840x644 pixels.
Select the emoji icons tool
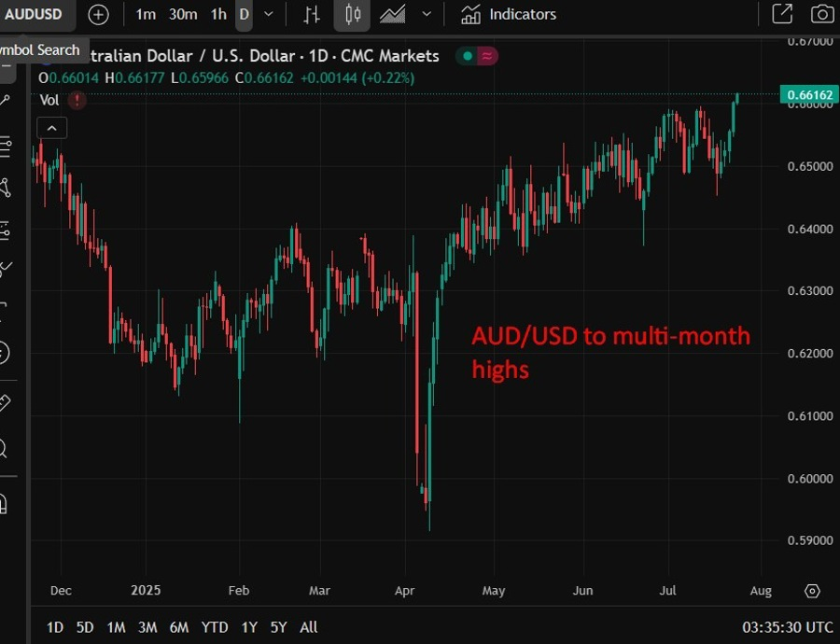[x=5, y=353]
